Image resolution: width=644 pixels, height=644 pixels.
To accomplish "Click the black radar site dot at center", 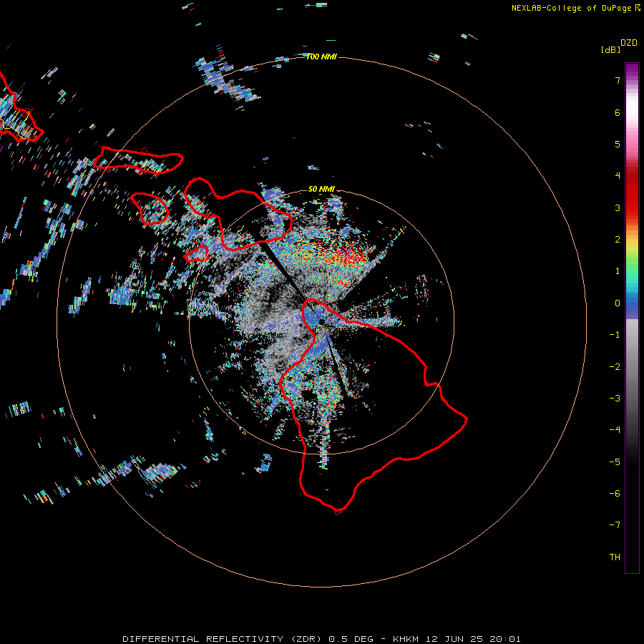I will click(321, 321).
